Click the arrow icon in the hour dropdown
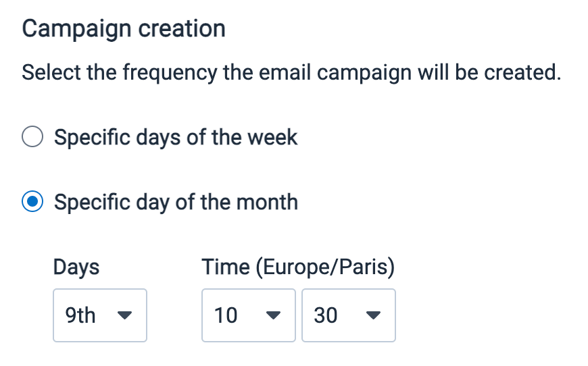The image size is (588, 366). [x=273, y=315]
